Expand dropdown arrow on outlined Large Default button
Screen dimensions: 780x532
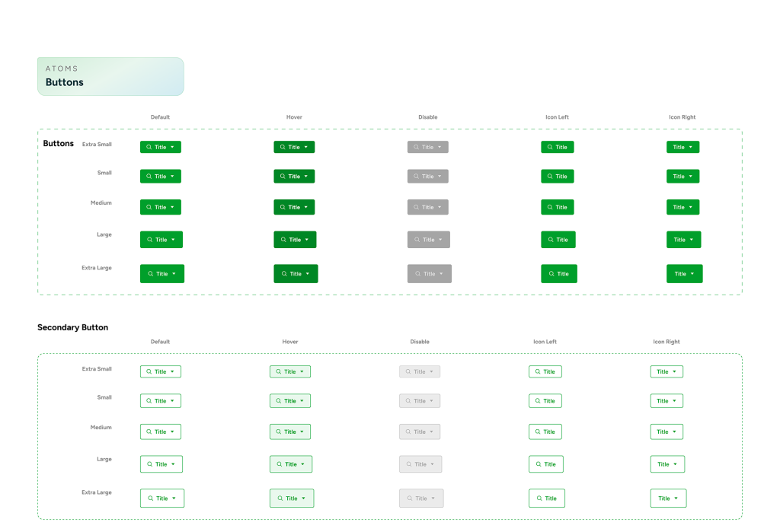[x=173, y=464]
